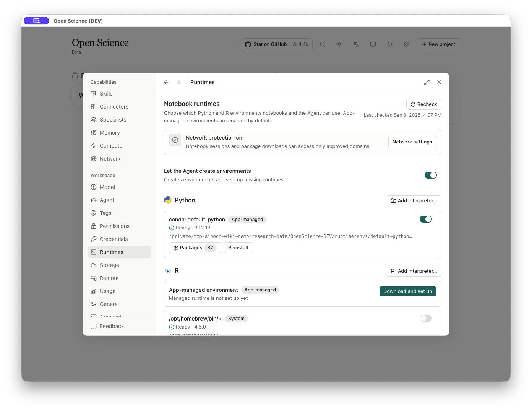Open the Model settings

(x=119, y=187)
